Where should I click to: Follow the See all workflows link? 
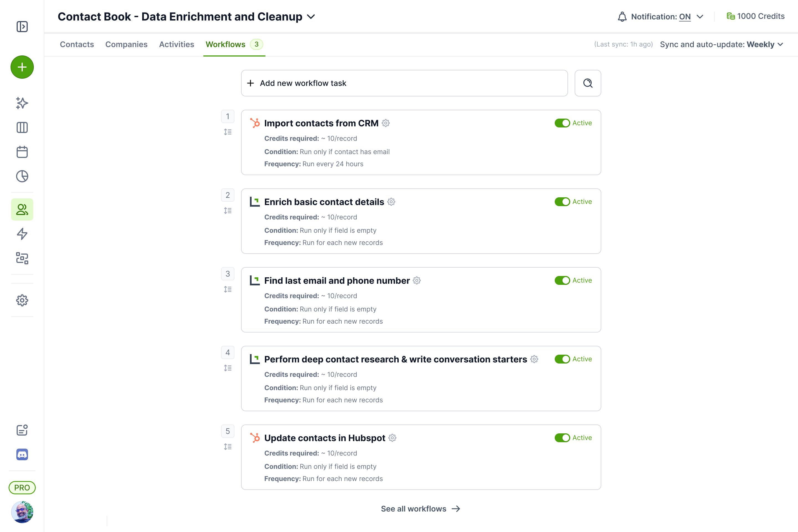coord(420,509)
